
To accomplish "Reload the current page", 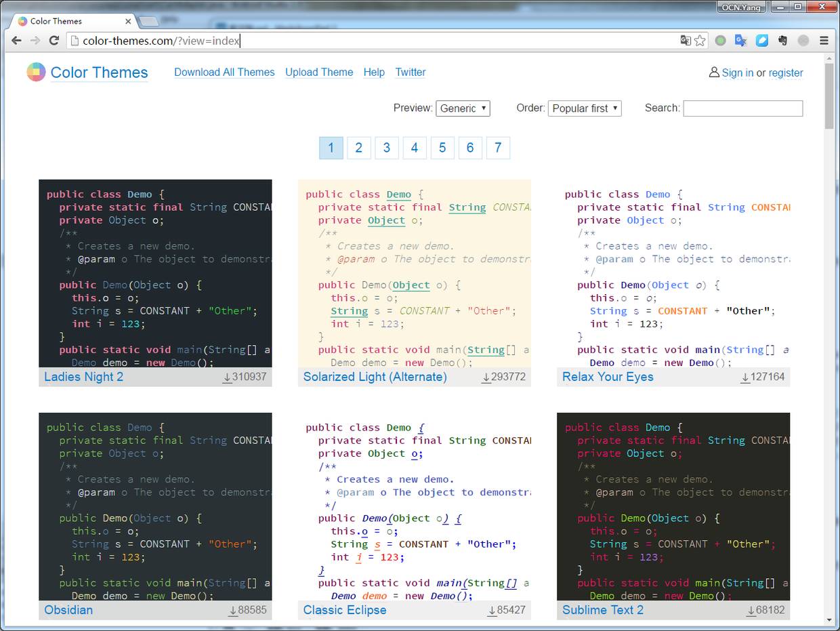I will click(x=54, y=40).
